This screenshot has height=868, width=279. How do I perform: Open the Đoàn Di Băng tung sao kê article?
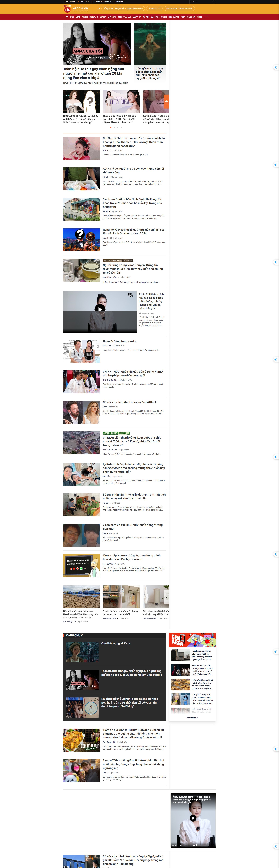tap(119, 341)
